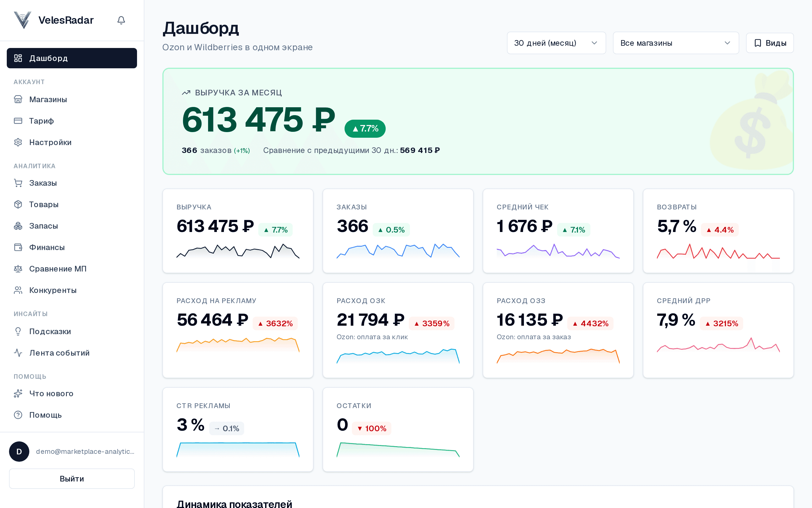Open Что нового link

click(x=72, y=393)
